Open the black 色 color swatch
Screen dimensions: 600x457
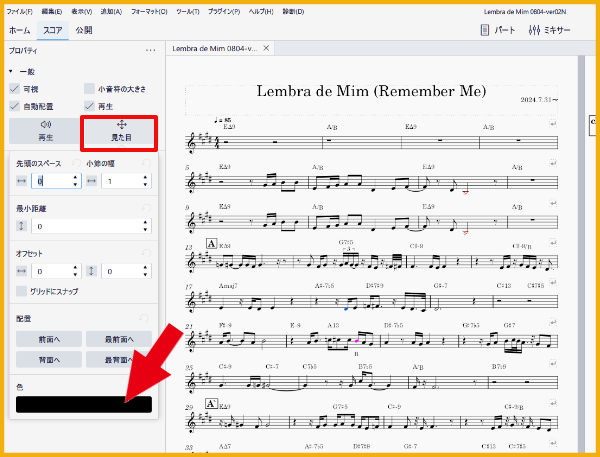pyautogui.click(x=84, y=405)
